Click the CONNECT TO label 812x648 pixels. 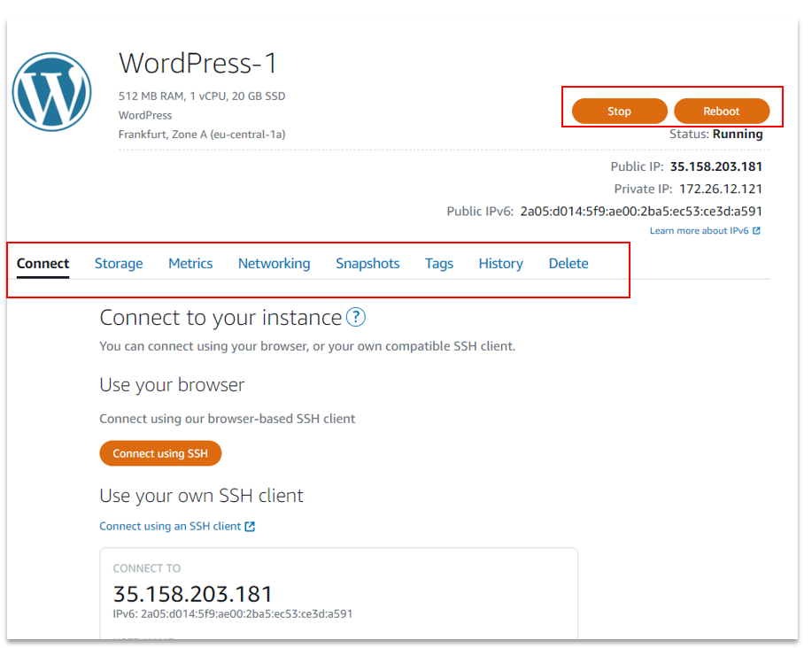(147, 568)
